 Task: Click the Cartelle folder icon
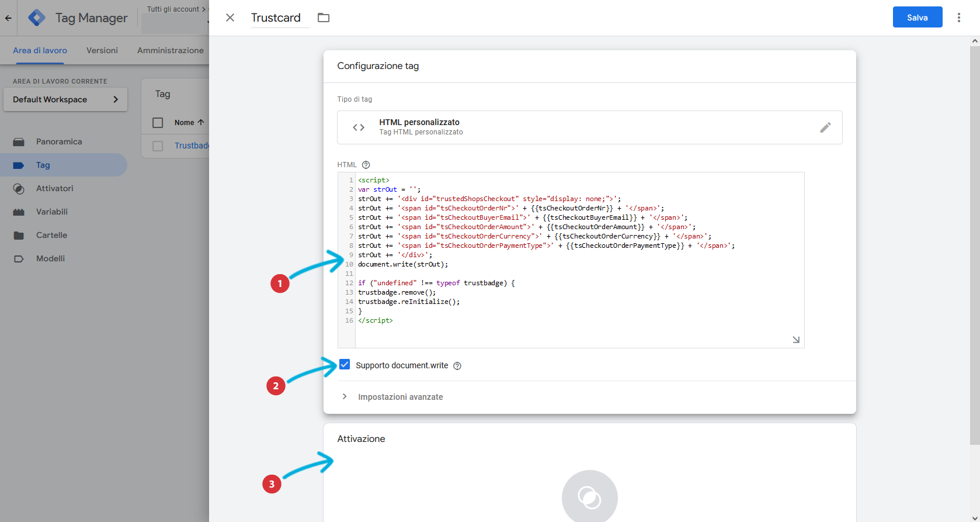19,236
